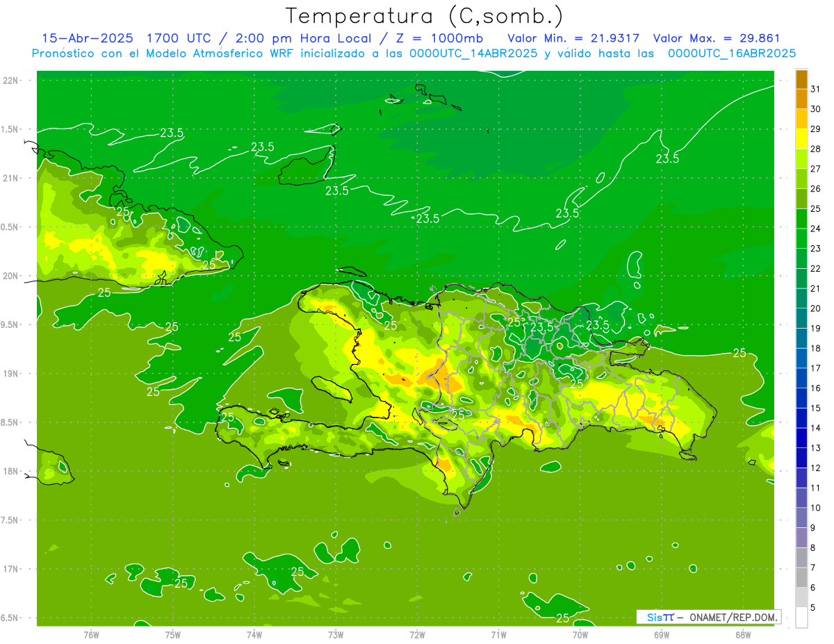Click the '30' value on color scale
Image resolution: width=834 pixels, height=644 pixels.
coord(816,109)
